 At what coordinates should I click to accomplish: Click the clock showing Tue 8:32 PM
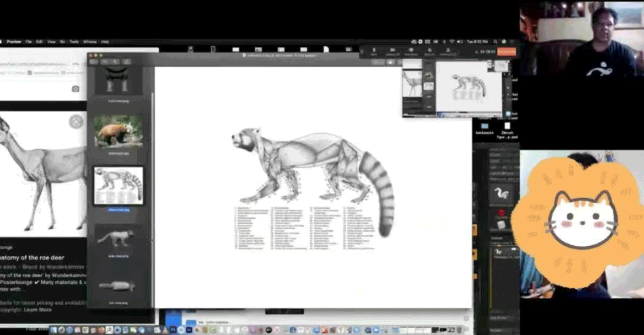coord(477,42)
